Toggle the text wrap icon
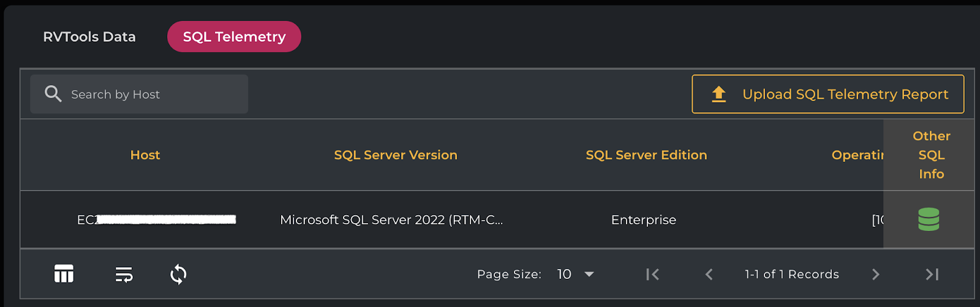The height and width of the screenshot is (307, 980). (x=124, y=274)
